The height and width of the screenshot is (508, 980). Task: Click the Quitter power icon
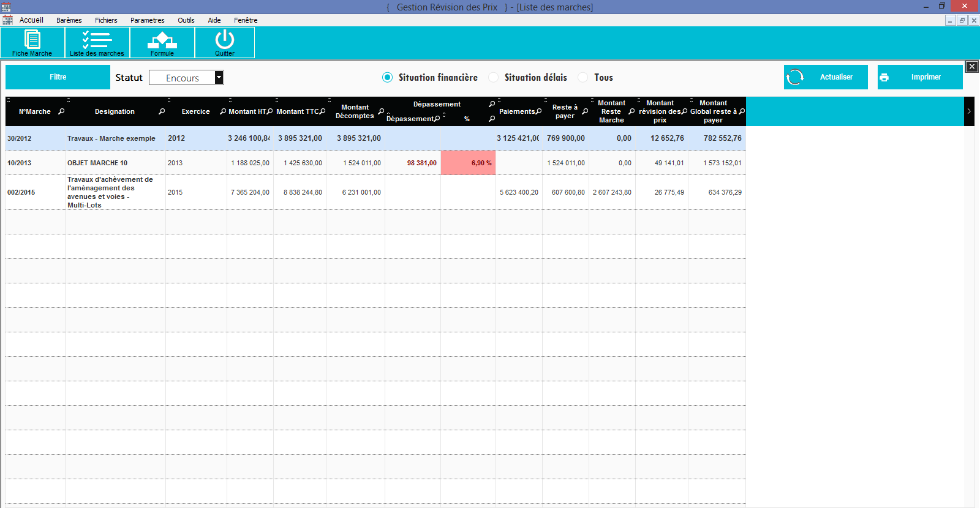[225, 40]
